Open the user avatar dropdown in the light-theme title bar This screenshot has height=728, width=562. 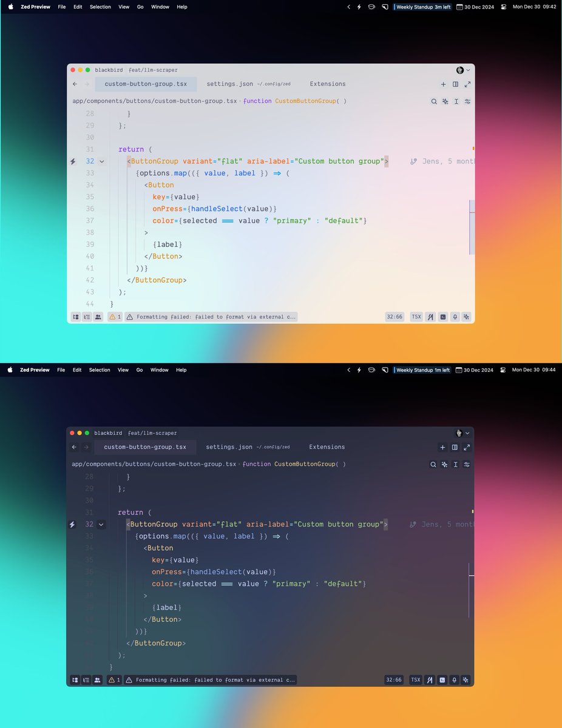click(463, 70)
